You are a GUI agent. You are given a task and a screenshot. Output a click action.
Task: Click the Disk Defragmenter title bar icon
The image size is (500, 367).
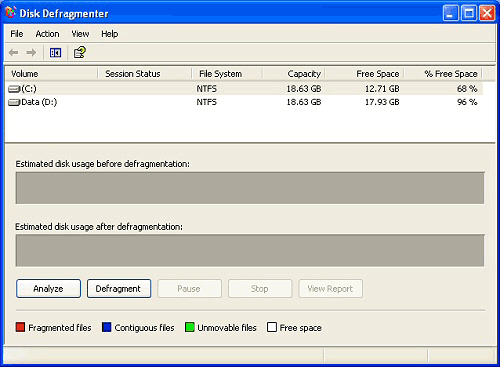pos(11,13)
